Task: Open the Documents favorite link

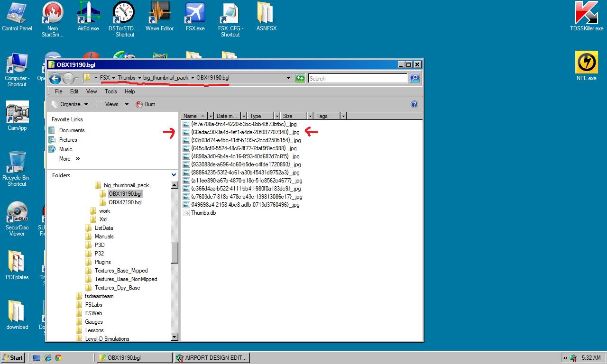Action: pos(72,130)
